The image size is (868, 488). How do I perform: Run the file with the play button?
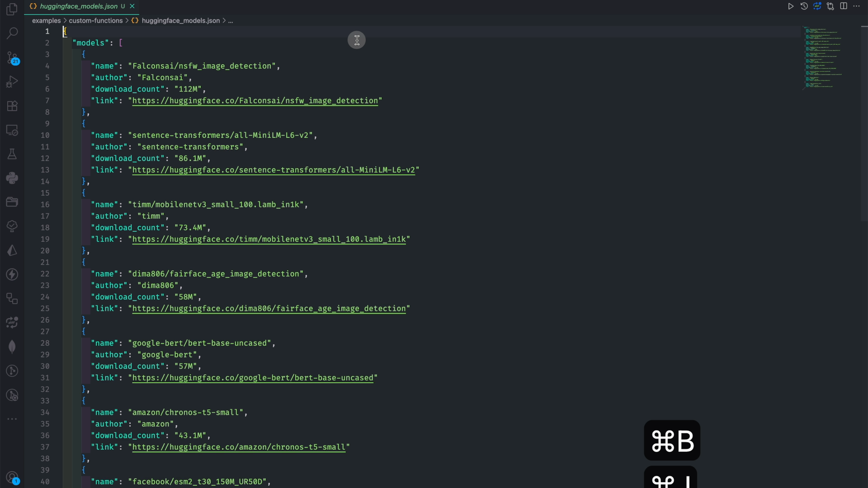[791, 6]
